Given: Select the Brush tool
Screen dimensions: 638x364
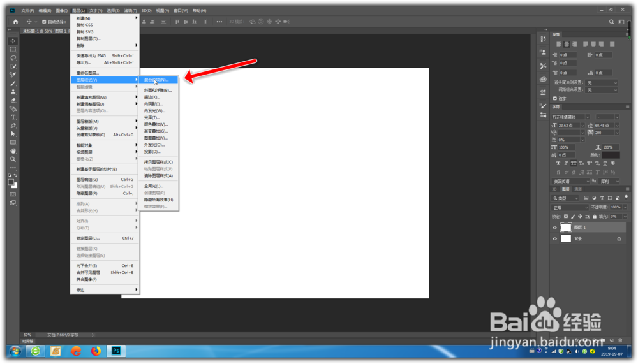Looking at the screenshot, I should pyautogui.click(x=13, y=84).
